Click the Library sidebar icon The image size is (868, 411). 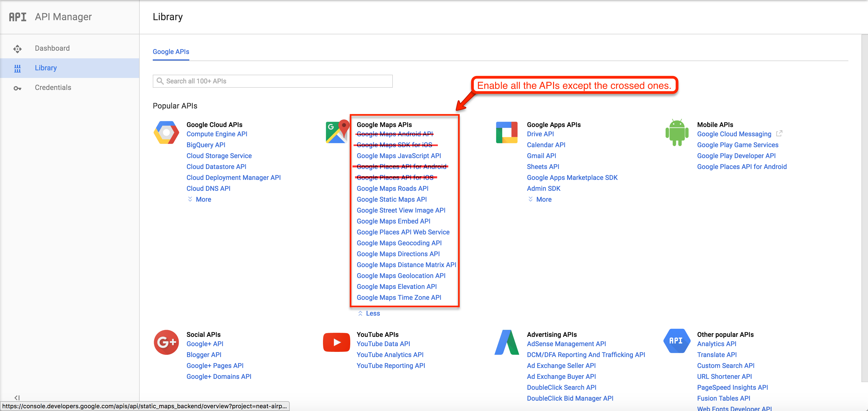coord(17,68)
